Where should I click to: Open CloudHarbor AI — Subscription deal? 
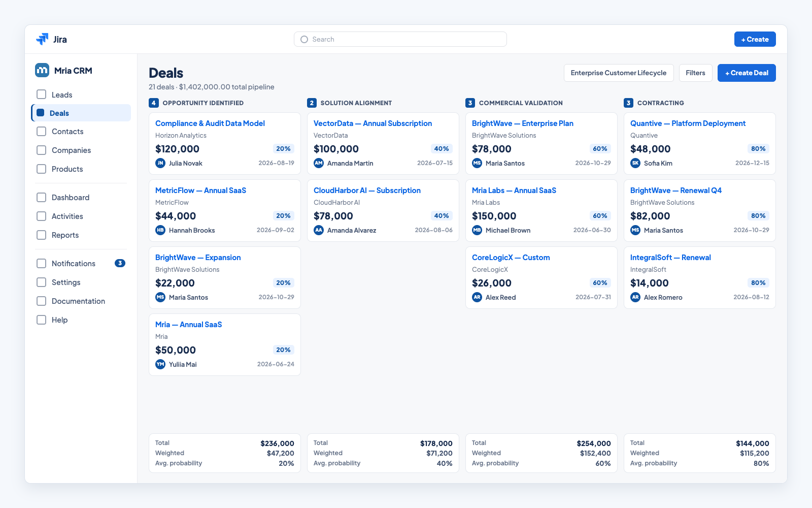367,190
